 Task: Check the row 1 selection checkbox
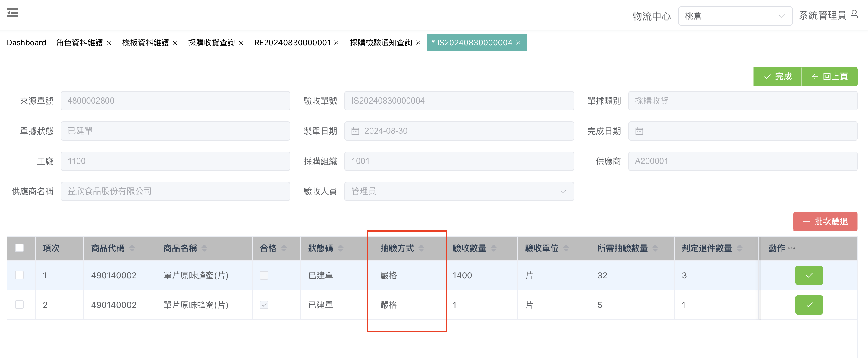[20, 275]
